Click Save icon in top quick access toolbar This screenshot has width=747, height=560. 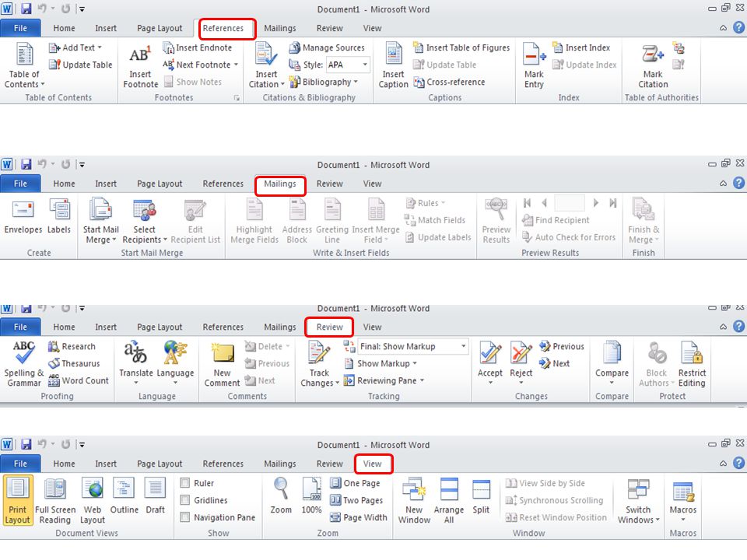tap(26, 9)
